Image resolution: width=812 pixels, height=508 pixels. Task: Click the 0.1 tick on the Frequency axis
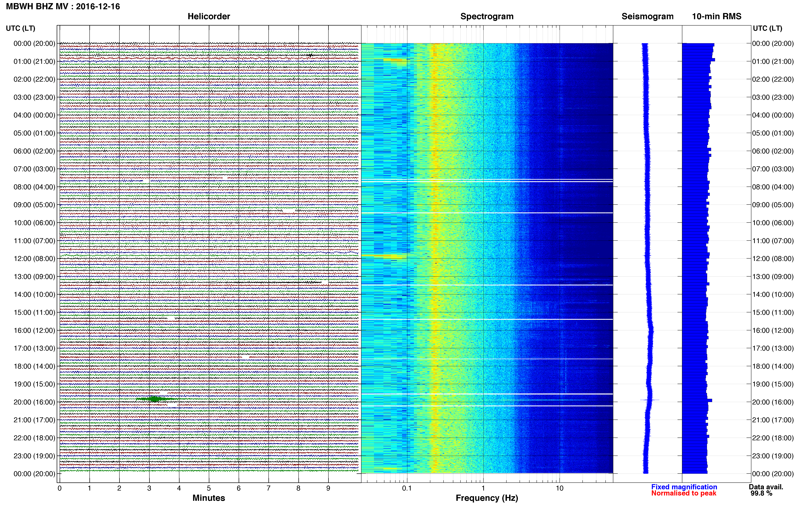tap(407, 488)
